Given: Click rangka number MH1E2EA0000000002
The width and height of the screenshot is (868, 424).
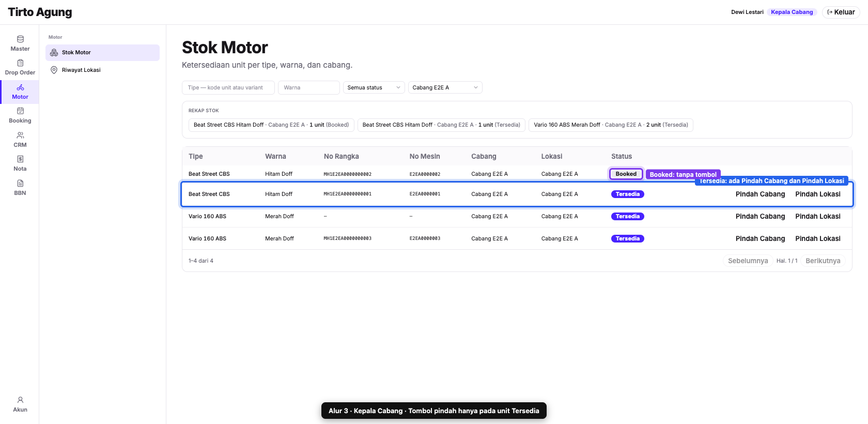Looking at the screenshot, I should pyautogui.click(x=348, y=174).
